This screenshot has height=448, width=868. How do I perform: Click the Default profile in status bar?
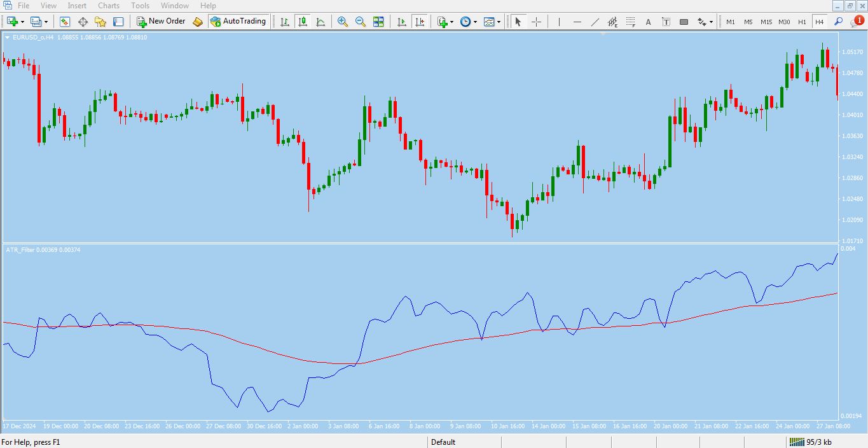443,442
